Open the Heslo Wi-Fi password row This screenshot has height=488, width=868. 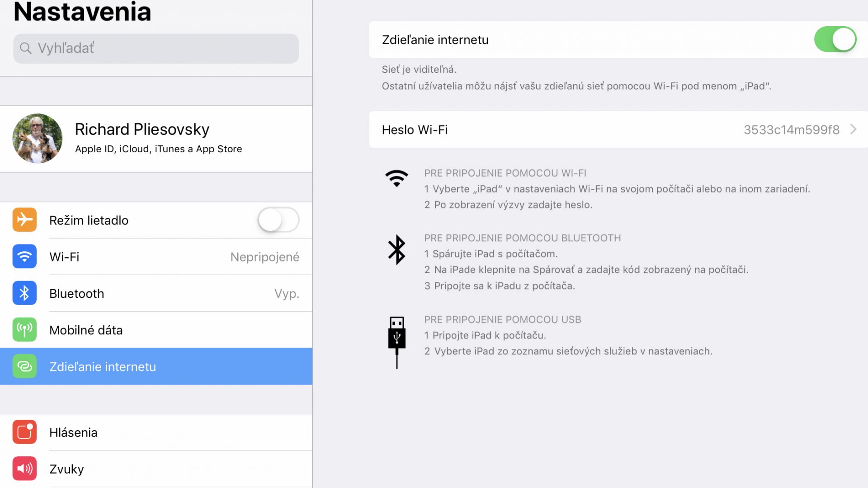point(618,130)
